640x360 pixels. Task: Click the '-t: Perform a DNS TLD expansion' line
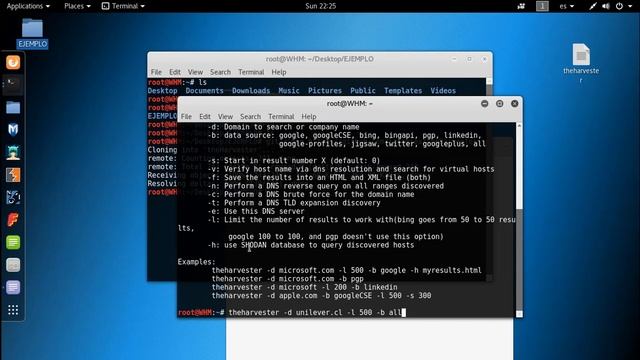[x=294, y=203]
